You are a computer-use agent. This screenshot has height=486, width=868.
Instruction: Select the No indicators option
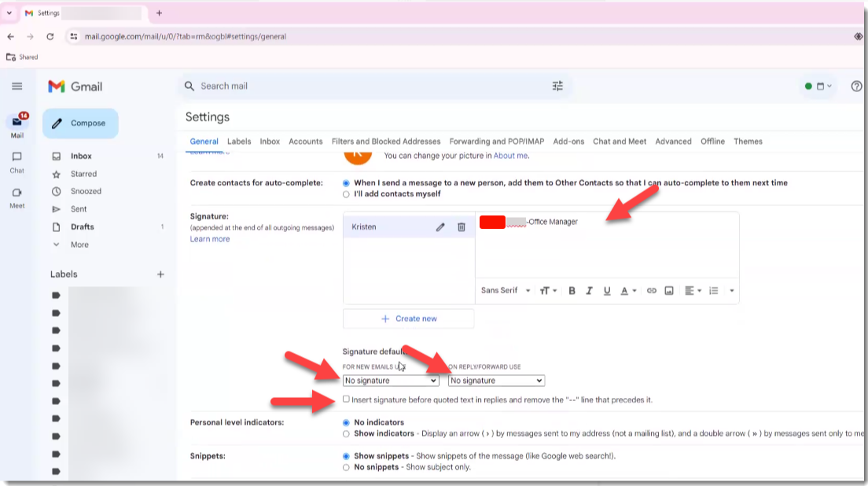coord(346,423)
